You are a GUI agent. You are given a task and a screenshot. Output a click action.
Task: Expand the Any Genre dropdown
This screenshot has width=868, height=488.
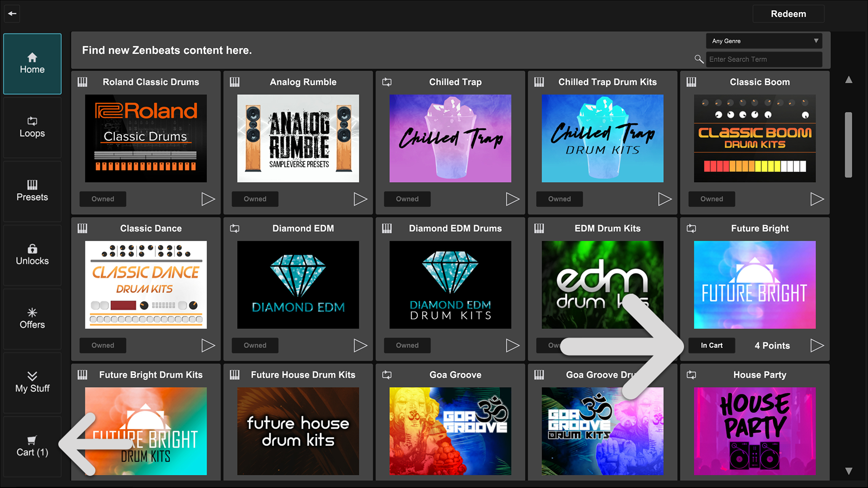[764, 41]
